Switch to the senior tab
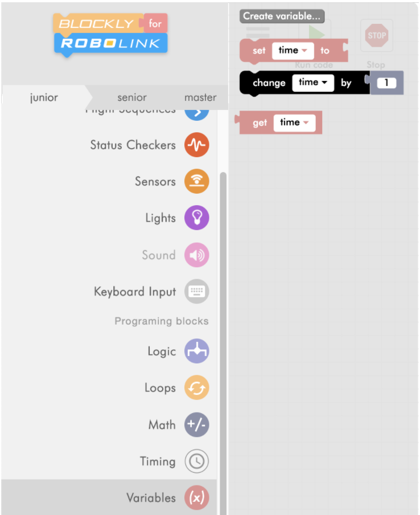420x515 pixels. coord(132,97)
